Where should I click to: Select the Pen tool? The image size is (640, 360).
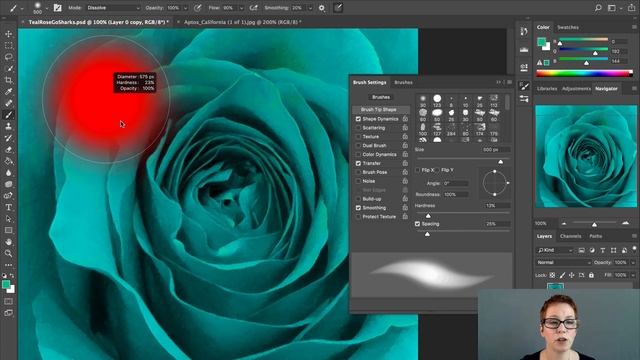9,196
